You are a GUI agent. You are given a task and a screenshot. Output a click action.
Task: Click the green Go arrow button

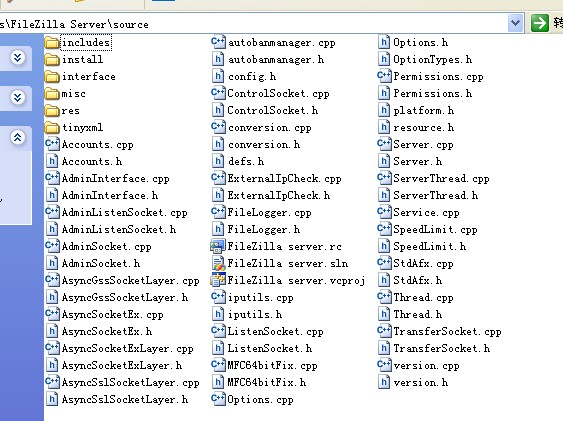point(539,23)
